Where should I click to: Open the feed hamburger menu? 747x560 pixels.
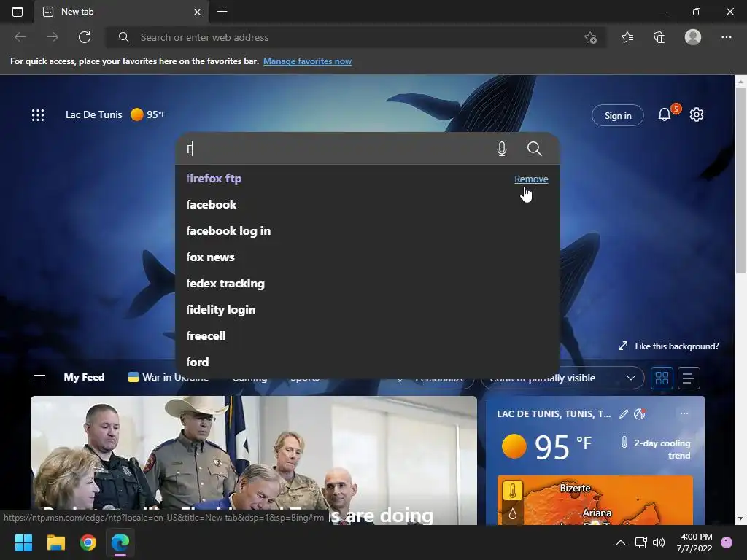pos(39,378)
